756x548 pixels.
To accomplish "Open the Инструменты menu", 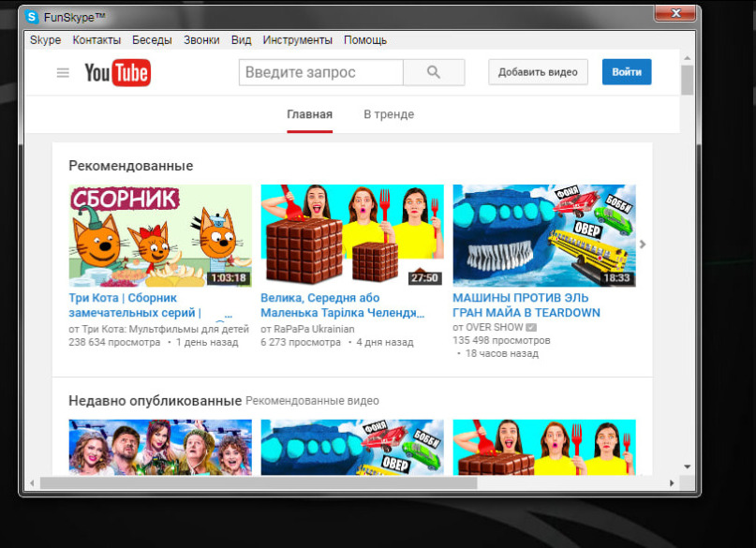I will pos(297,40).
